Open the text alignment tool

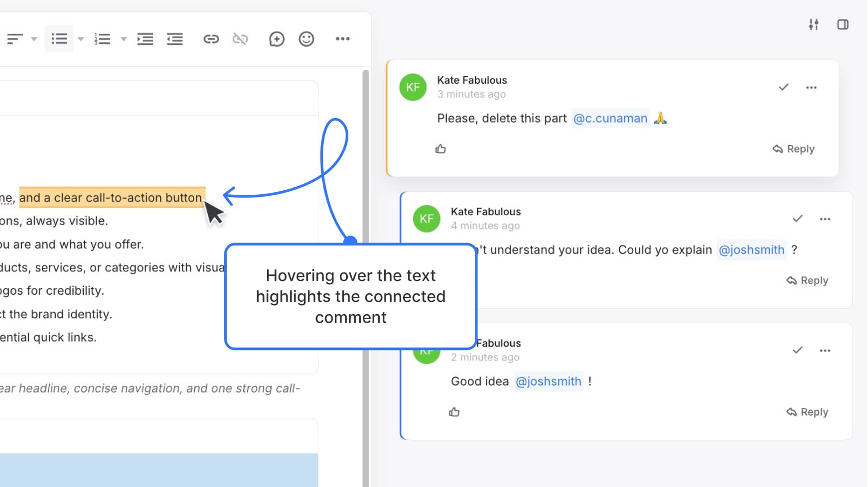15,39
